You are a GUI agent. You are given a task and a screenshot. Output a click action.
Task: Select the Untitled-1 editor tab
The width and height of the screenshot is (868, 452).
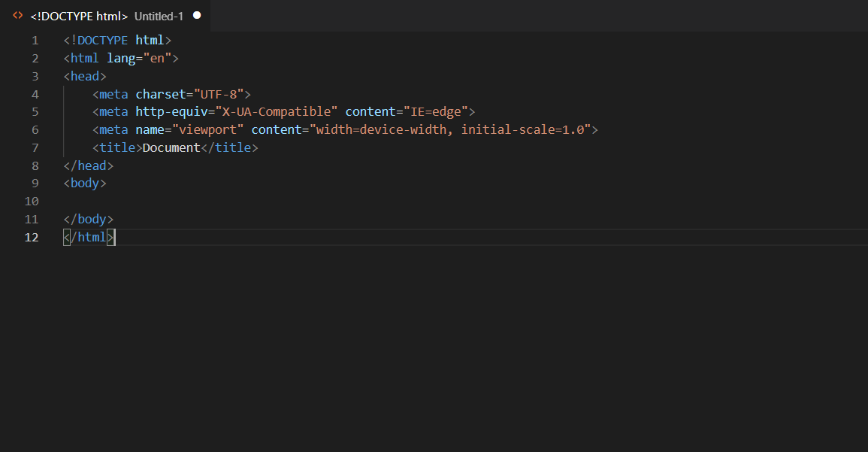coord(159,16)
